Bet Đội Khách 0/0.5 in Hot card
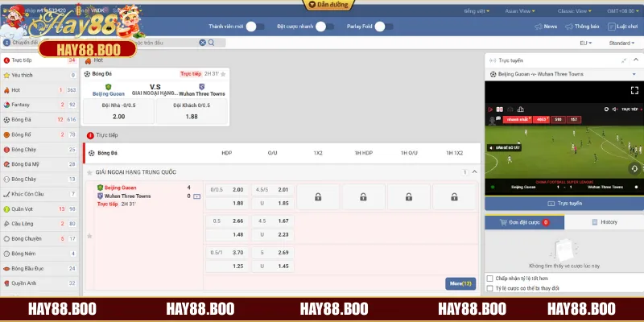This screenshot has height=322, width=644. (192, 111)
